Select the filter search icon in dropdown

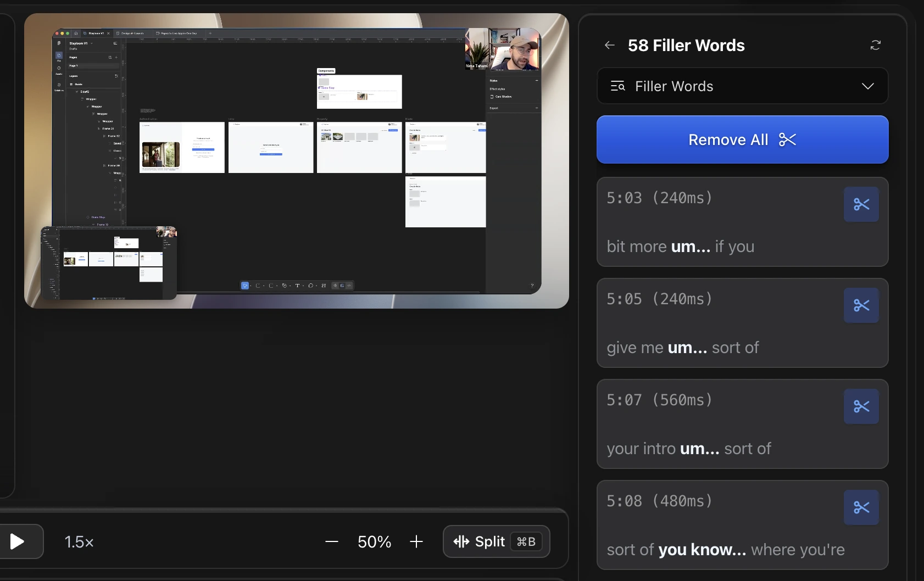[x=618, y=86]
